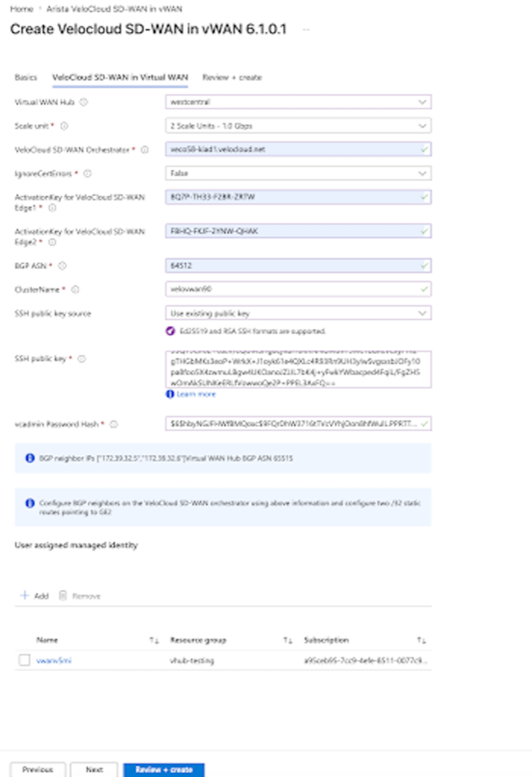532x777 pixels.
Task: Click info icon next to Virtual WAN Hub
Action: click(84, 102)
